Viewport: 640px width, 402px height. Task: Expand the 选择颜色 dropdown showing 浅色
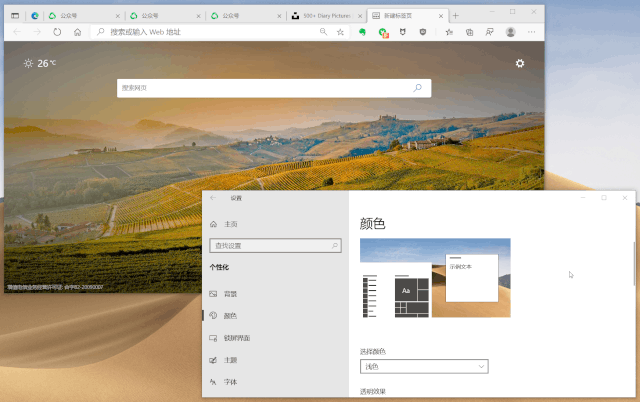424,366
